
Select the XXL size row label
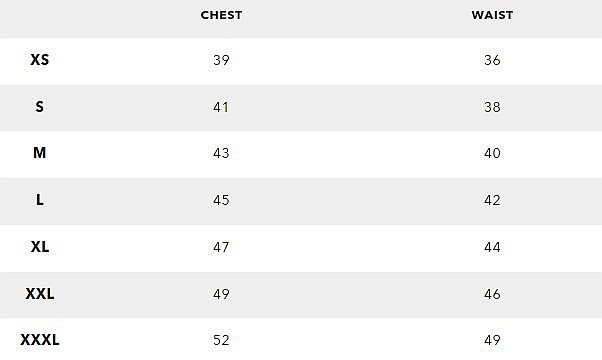coord(40,294)
